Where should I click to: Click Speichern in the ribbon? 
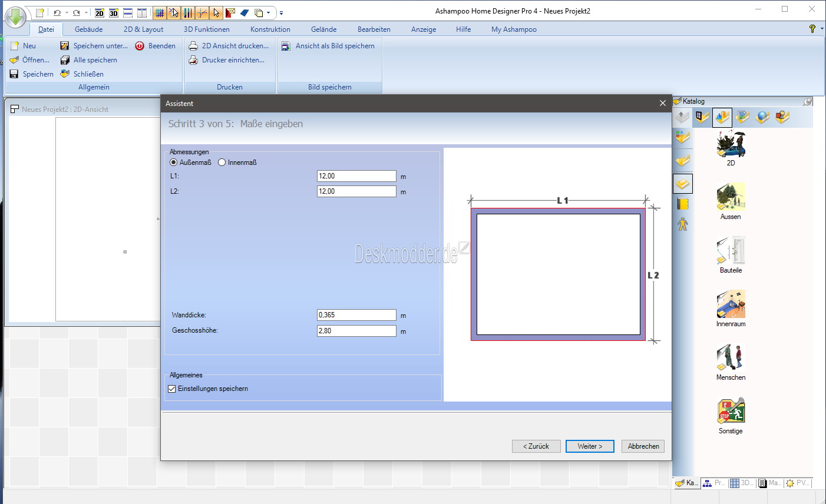[x=32, y=74]
